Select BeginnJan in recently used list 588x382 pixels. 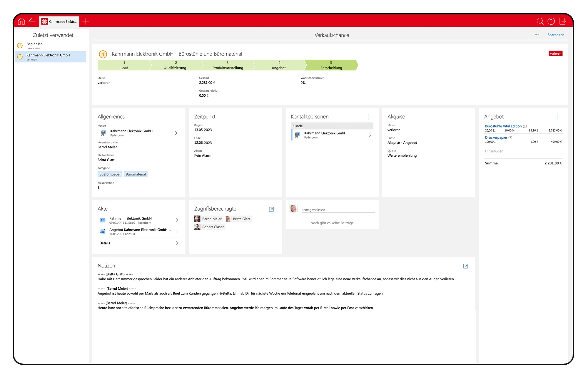35,44
